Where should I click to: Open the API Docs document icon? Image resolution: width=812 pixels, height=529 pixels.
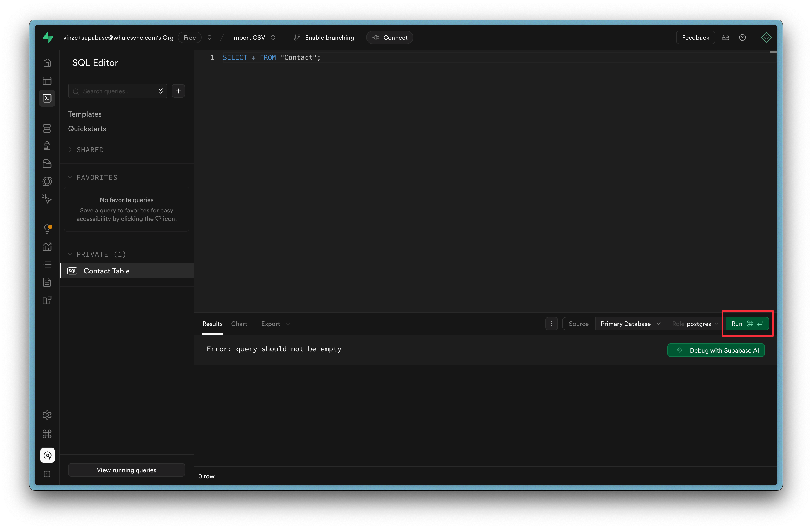pos(47,282)
